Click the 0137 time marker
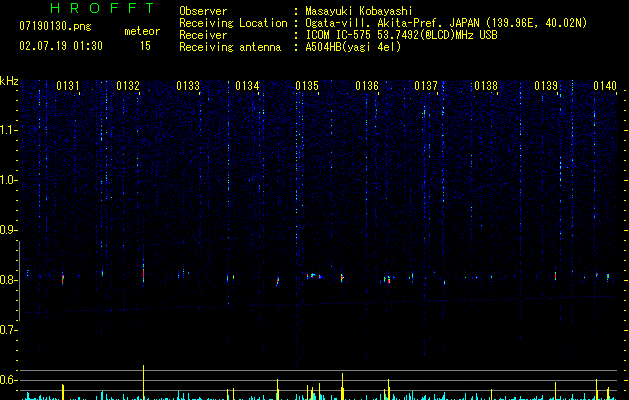Viewport: 629px width, 400px height. point(426,86)
